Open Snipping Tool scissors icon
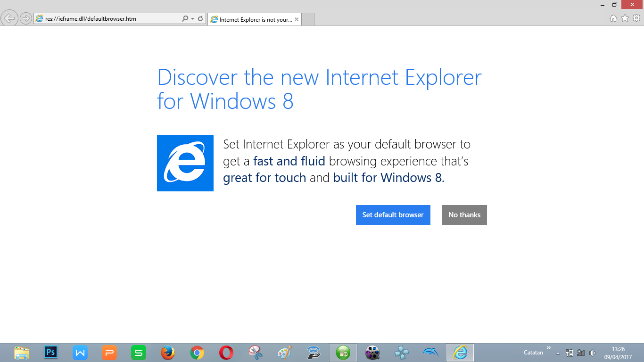 256,353
